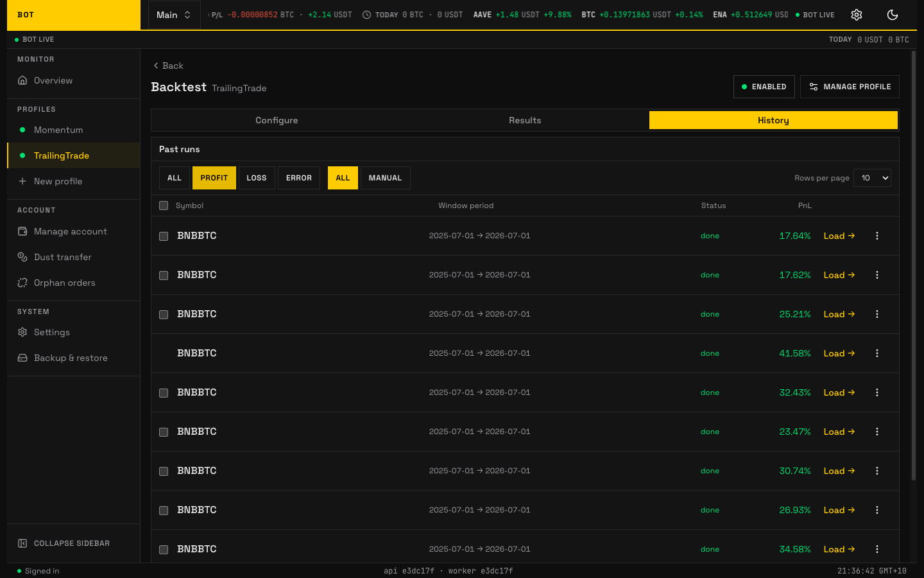Click the page vertical scrollbar
Viewport: 924px width, 578px height.
[913, 265]
